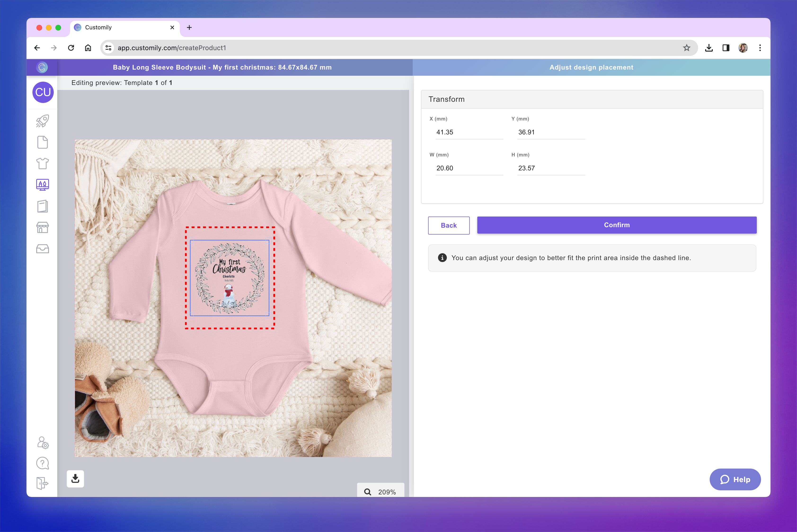Open the storefront sidebar icon
797x532 pixels.
click(42, 227)
